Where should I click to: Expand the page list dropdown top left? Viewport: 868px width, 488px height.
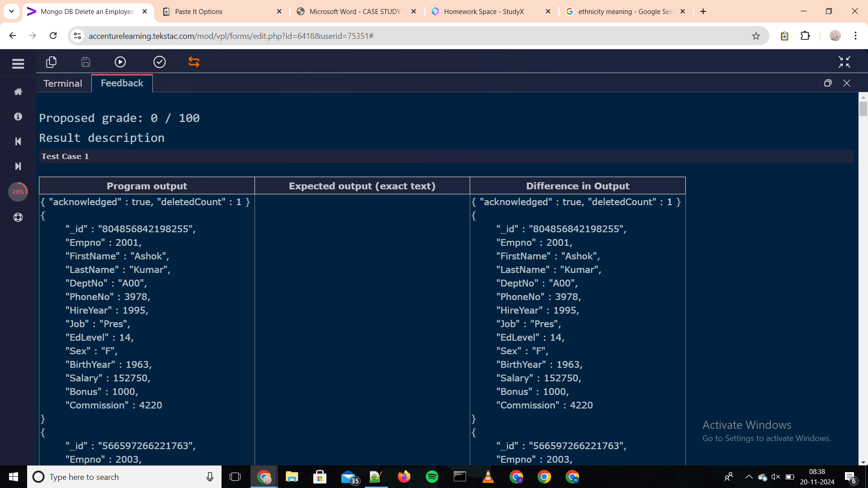point(12,11)
